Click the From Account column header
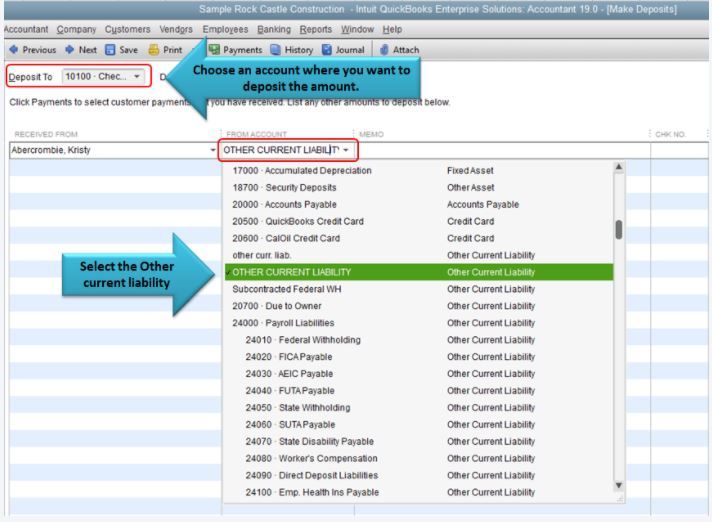This screenshot has height=522, width=712. pos(257,134)
